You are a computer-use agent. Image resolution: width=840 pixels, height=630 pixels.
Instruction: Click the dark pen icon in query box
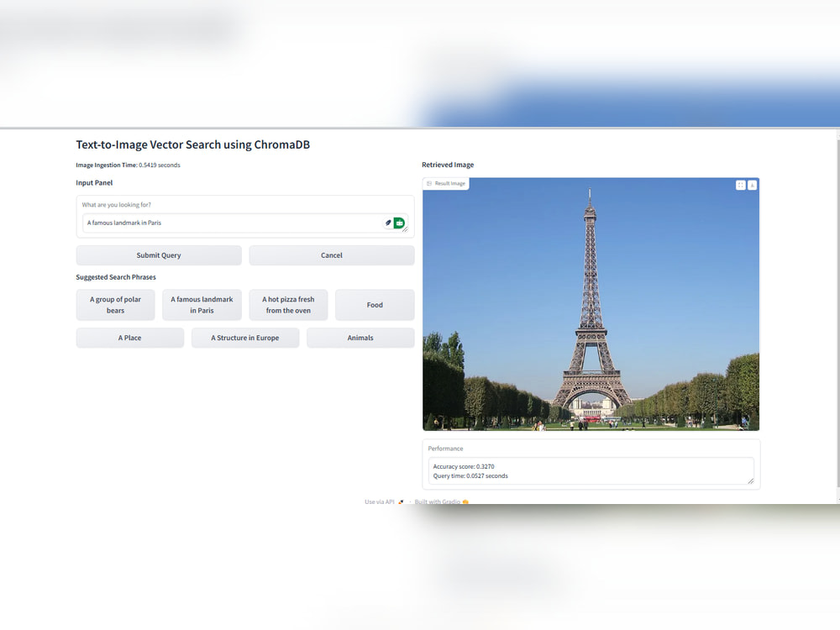point(388,223)
